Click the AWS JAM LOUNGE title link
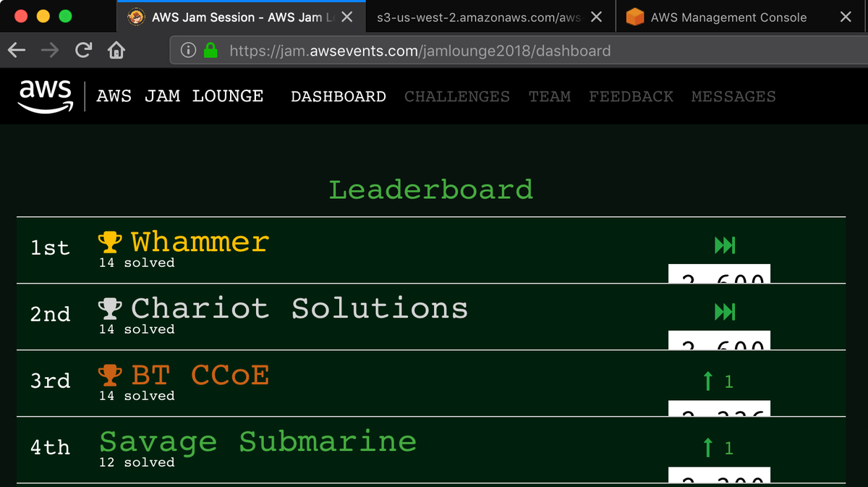Screen dimensions: 868x487 coord(180,96)
